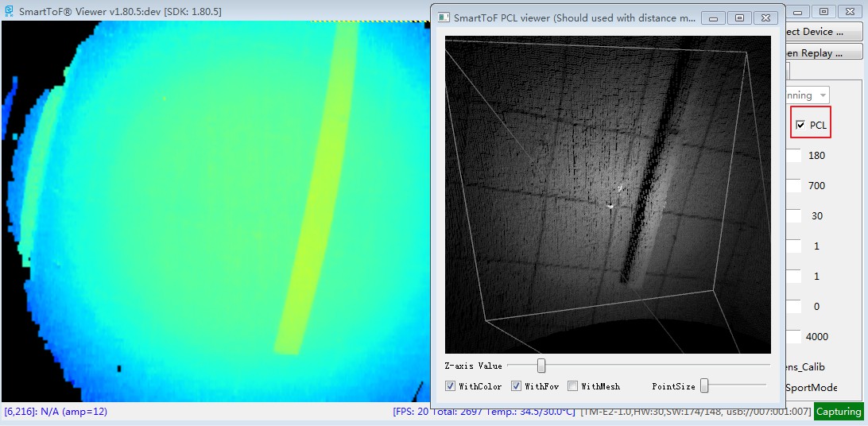Click the FPS and temperature status text
The height and width of the screenshot is (426, 868).
coord(484,412)
